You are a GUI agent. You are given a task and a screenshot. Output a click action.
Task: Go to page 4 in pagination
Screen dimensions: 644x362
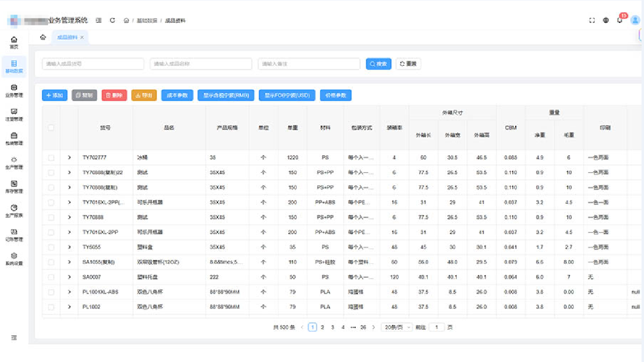pos(343,327)
